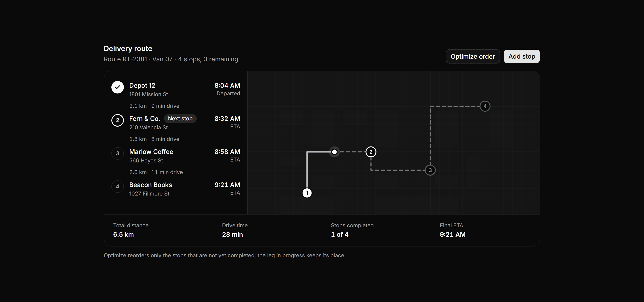This screenshot has height=302, width=644.
Task: Select map marker 1 for the depot
Action: pyautogui.click(x=307, y=193)
